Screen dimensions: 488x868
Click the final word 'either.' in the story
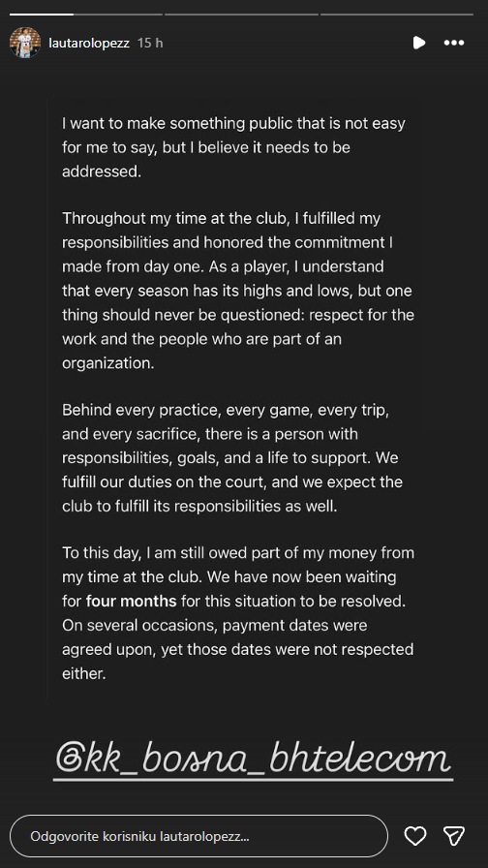pyautogui.click(x=83, y=673)
